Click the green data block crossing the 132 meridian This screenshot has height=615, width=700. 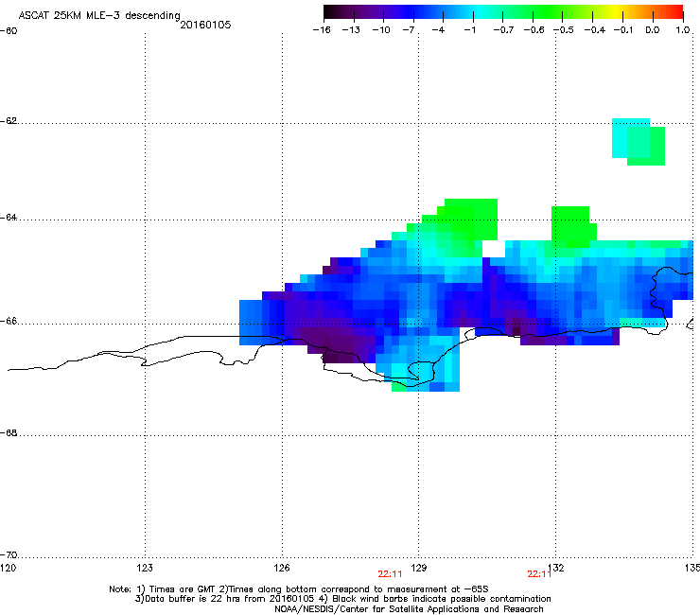click(x=573, y=227)
